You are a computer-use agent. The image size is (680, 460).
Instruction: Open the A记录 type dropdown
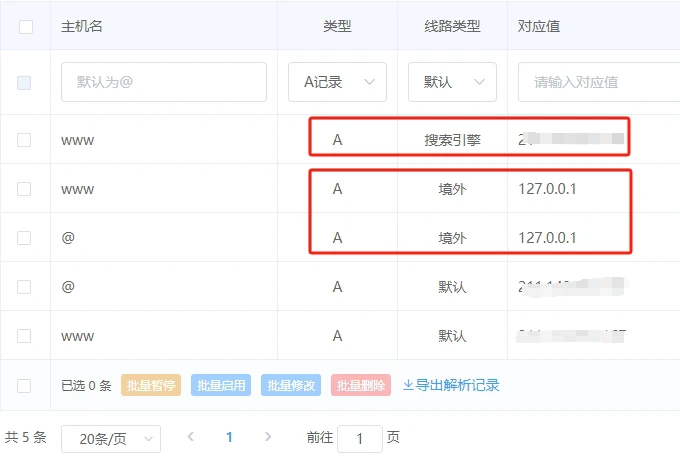click(x=337, y=82)
